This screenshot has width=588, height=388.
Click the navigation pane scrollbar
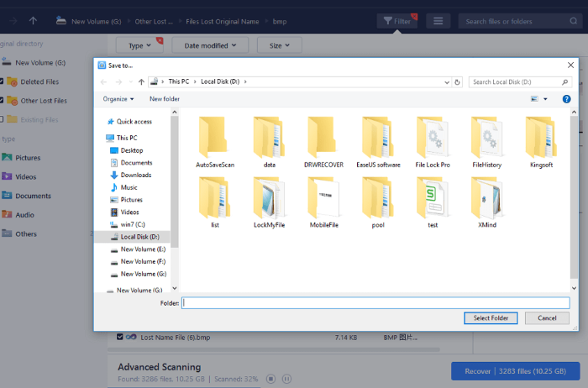[175, 181]
